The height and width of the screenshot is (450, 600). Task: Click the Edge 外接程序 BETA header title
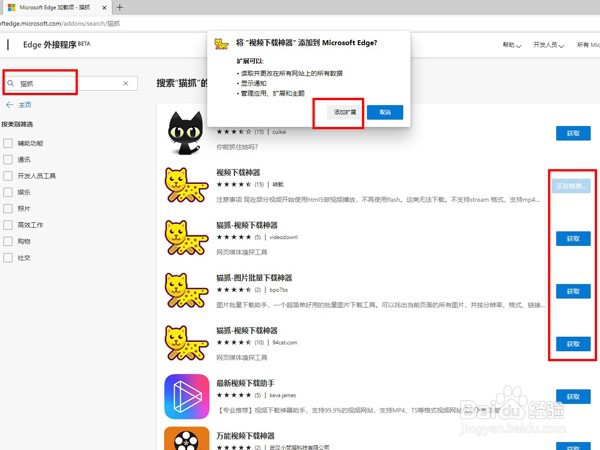pyautogui.click(x=57, y=45)
